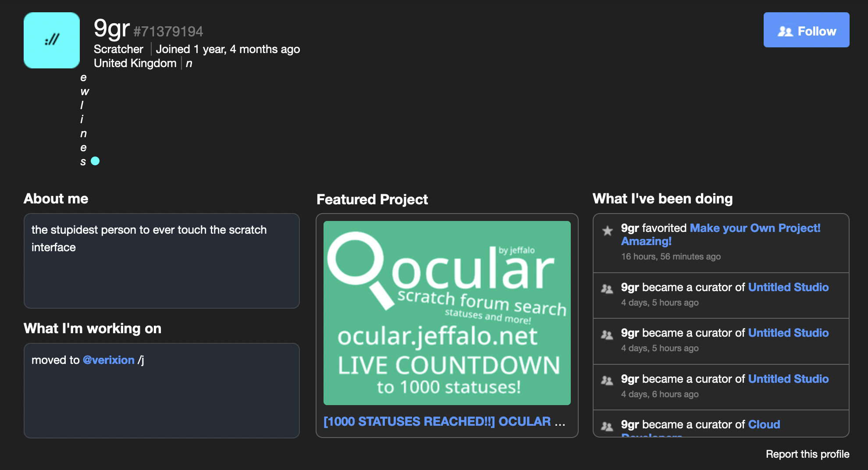Image resolution: width=868 pixels, height=470 pixels.
Task: Click "9gr" in the favorited activity entry
Action: [x=630, y=228]
